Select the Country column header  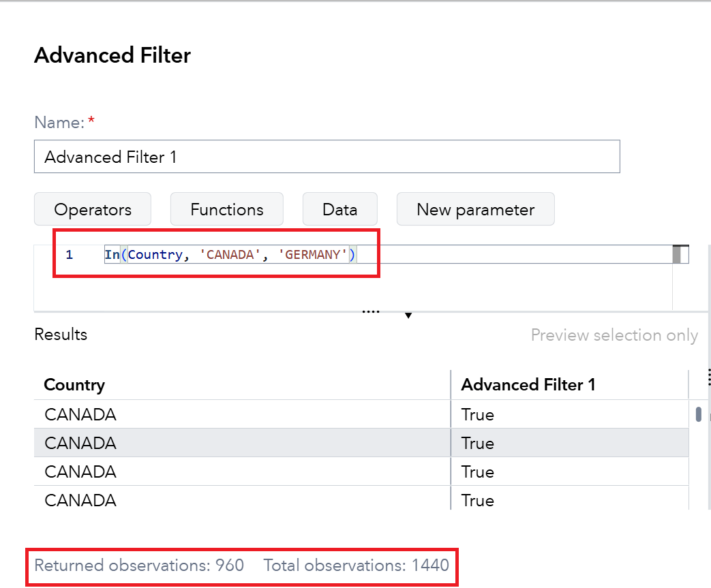click(x=74, y=384)
